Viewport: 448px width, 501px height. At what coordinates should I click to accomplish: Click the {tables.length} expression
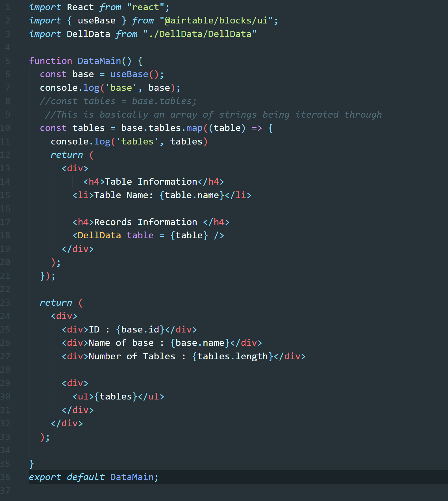pyautogui.click(x=232, y=356)
